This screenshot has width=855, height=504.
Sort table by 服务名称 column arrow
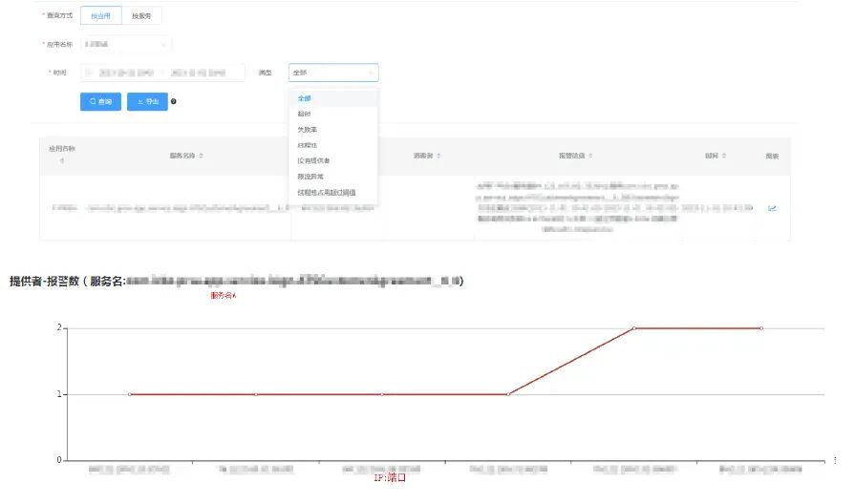(x=202, y=156)
